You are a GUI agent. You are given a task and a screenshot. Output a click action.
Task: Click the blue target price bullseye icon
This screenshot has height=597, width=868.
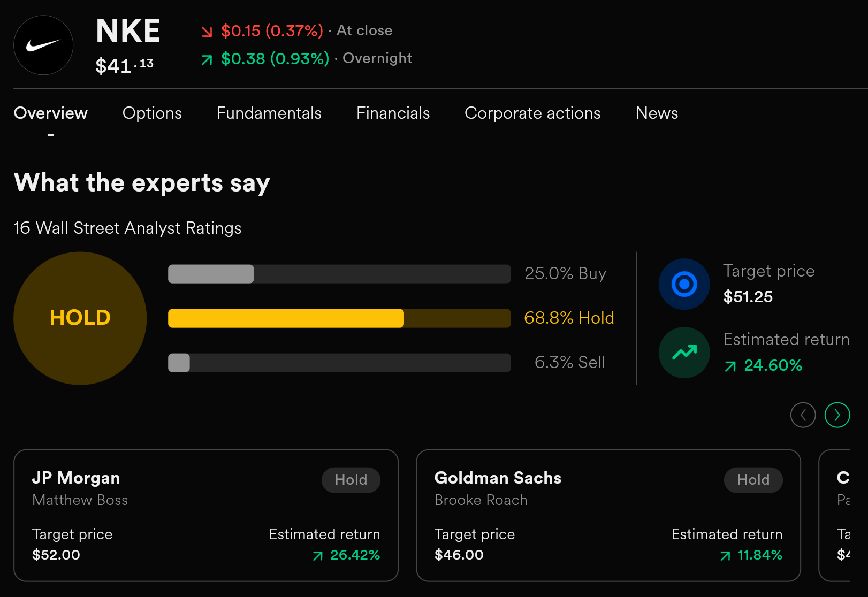coord(684,284)
